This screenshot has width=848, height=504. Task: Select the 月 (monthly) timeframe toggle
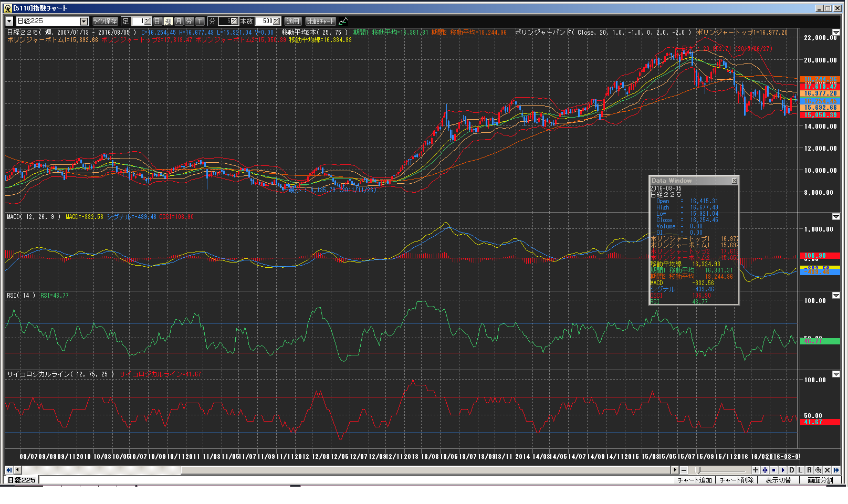point(179,21)
